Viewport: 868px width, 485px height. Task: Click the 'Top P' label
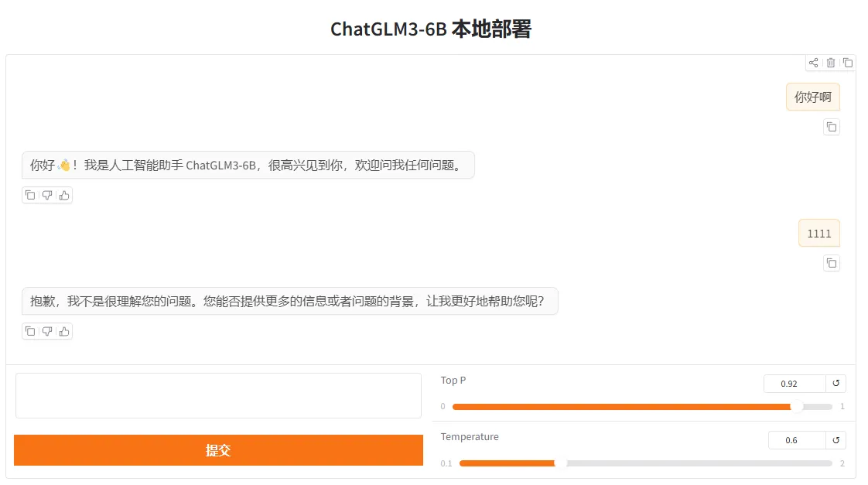pyautogui.click(x=453, y=381)
